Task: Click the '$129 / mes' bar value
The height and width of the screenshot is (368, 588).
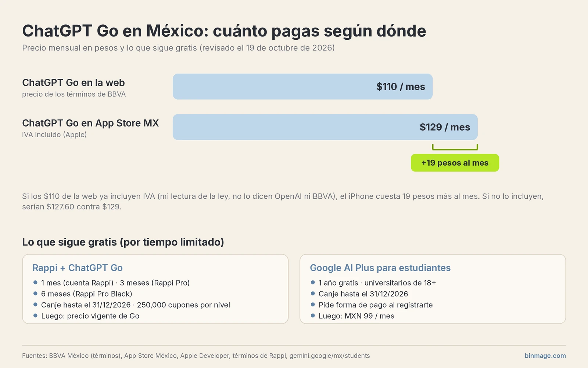Action: [445, 127]
